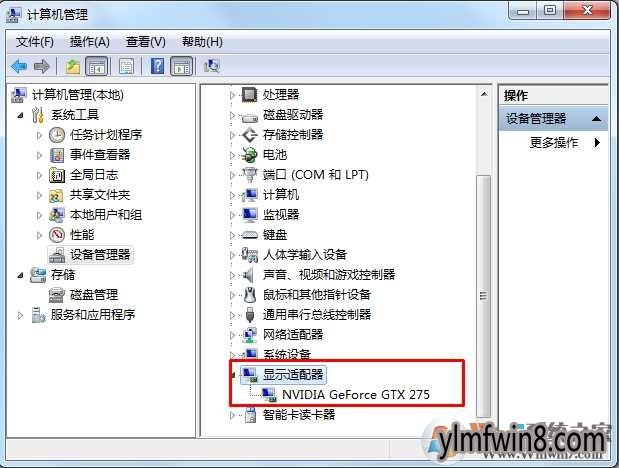Toggle the Show/Hide Console Tree toolbar button
Viewport: 619px width, 468px height.
[97, 66]
